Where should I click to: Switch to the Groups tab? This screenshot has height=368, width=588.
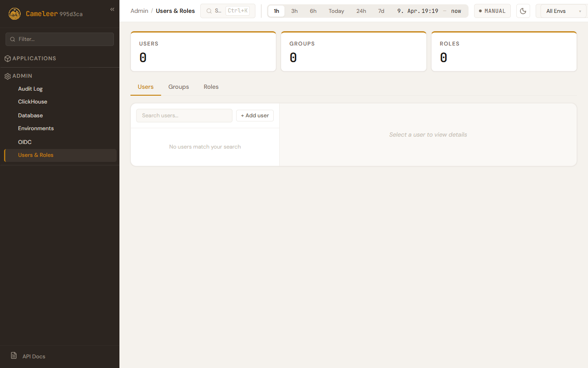click(178, 87)
